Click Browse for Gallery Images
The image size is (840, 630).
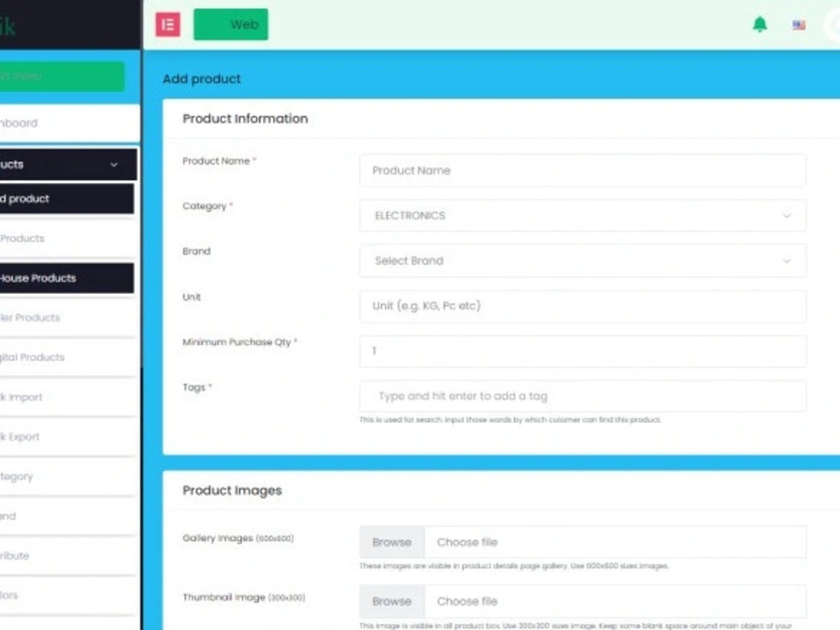(391, 542)
